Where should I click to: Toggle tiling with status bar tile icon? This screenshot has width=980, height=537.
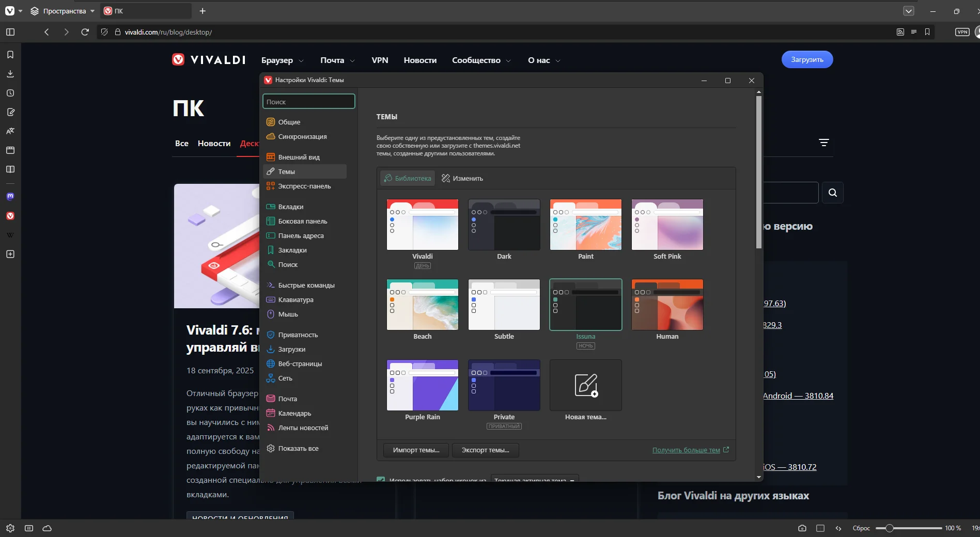point(820,528)
